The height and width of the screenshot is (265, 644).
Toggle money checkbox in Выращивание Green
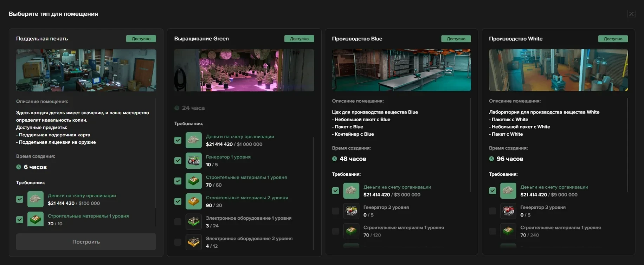click(x=178, y=140)
